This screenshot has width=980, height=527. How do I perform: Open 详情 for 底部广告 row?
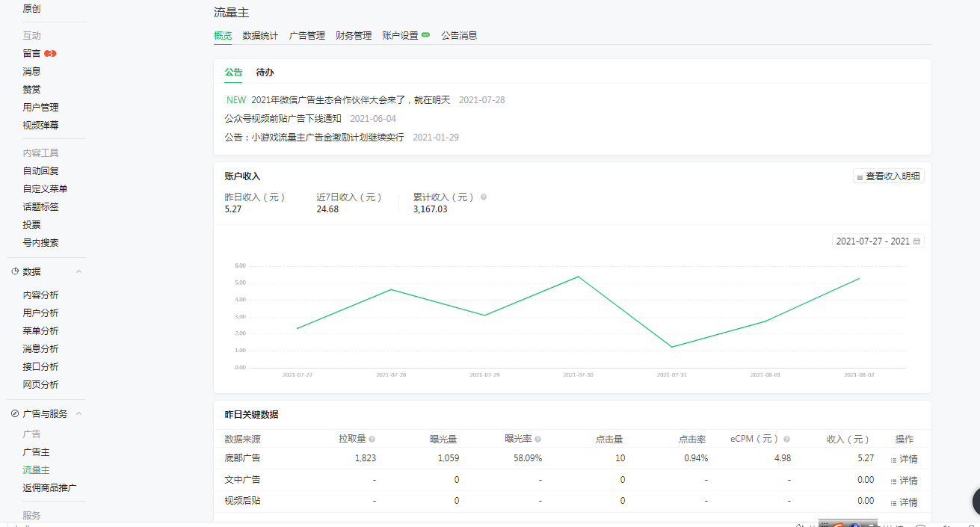[905, 459]
